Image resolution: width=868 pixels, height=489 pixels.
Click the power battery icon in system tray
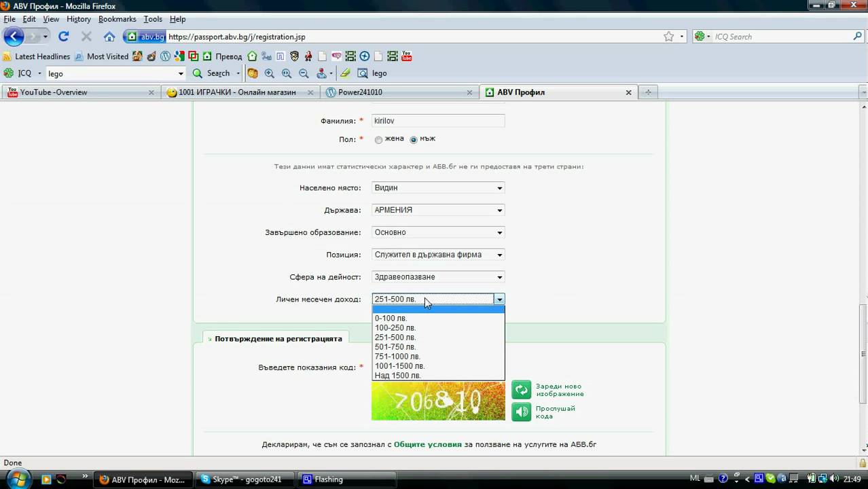pos(812,479)
